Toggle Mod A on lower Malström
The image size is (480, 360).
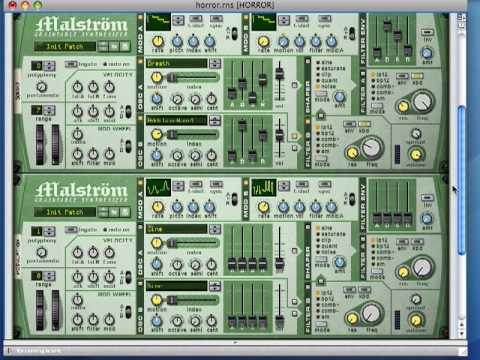click(x=141, y=183)
